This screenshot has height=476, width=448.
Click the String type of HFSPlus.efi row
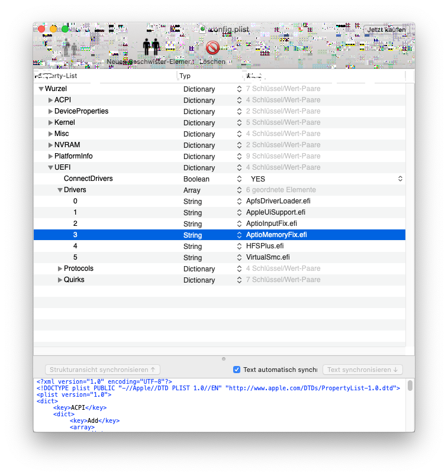click(192, 246)
